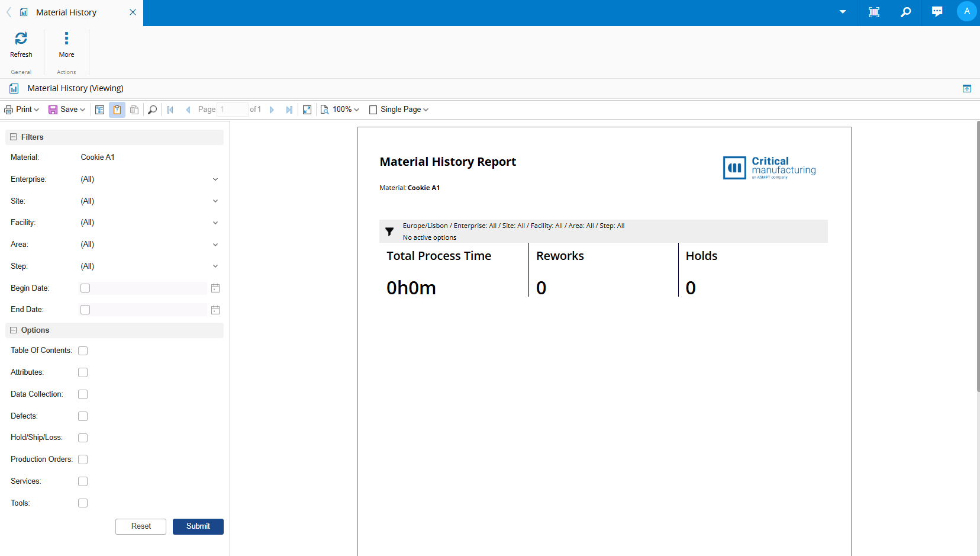Image resolution: width=980 pixels, height=556 pixels.
Task: Toggle full screen report view icon
Action: tap(307, 110)
